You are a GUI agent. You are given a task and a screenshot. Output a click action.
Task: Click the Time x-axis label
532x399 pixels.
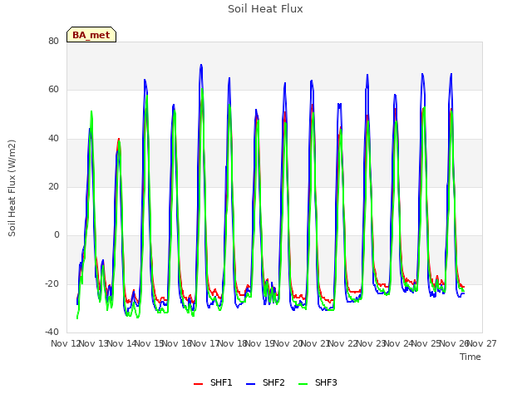470,357
